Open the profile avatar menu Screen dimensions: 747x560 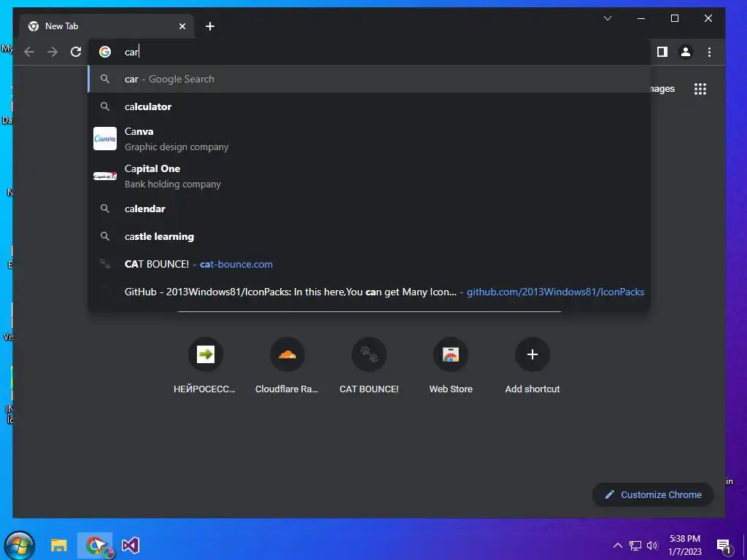tap(686, 52)
